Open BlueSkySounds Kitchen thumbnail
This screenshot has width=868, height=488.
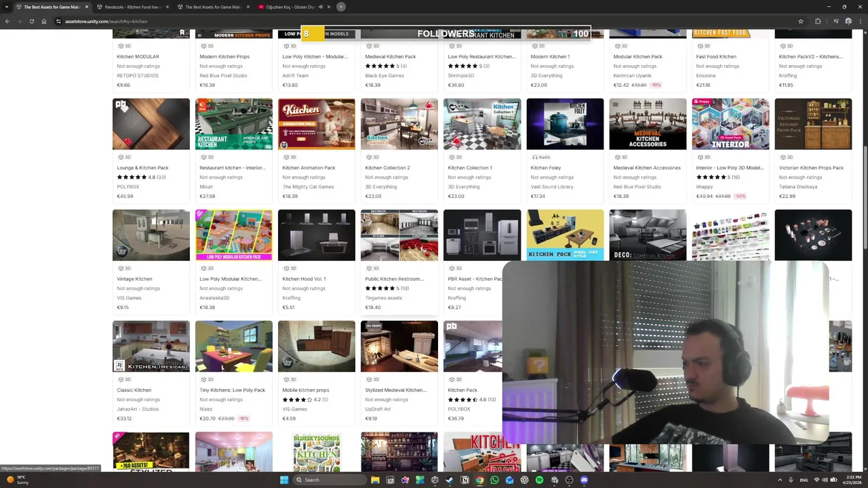click(317, 451)
